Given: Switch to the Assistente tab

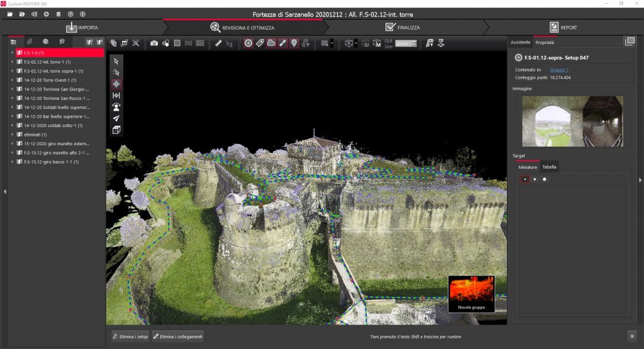Looking at the screenshot, I should tap(520, 42).
